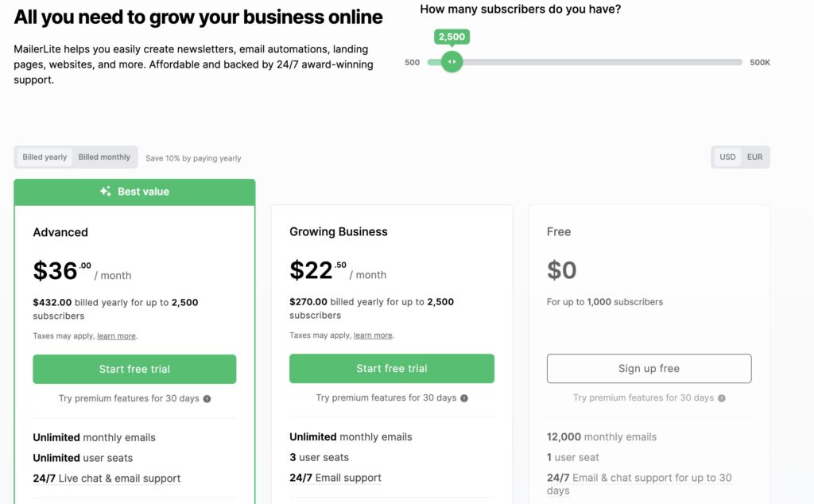Switch to Billed monthly option
814x504 pixels.
click(104, 157)
